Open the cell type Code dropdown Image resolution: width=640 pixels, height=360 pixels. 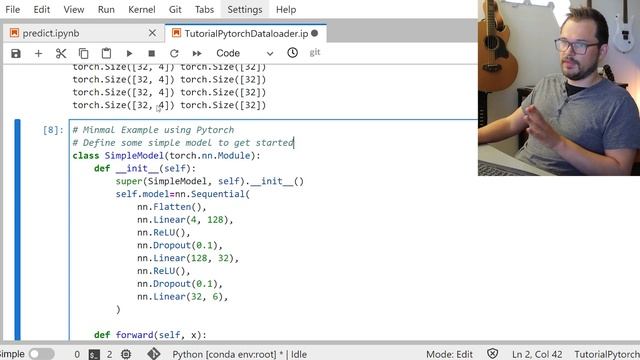(x=244, y=53)
